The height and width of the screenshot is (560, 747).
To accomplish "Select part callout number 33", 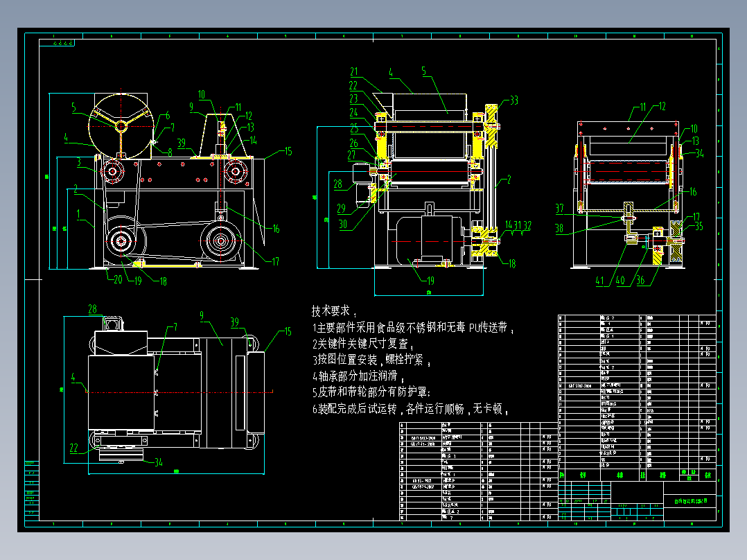I will 514,100.
